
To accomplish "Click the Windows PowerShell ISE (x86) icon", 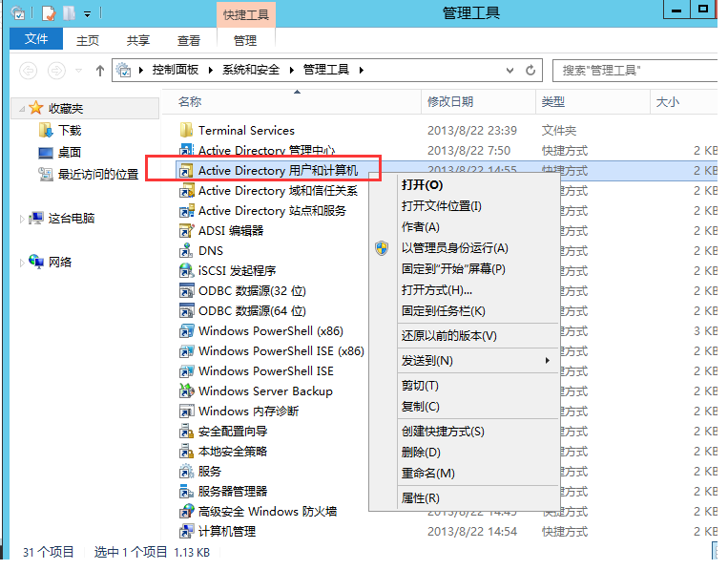I will point(186,350).
